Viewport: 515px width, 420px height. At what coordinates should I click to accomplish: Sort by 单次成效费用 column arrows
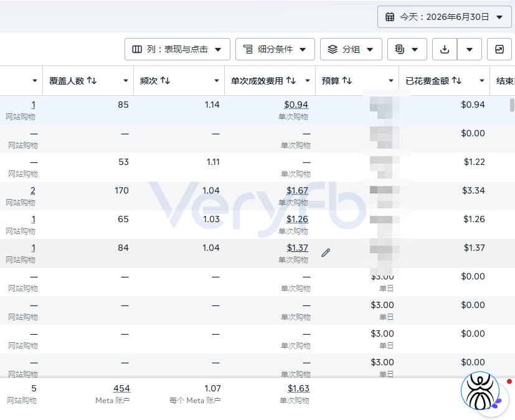coord(291,81)
